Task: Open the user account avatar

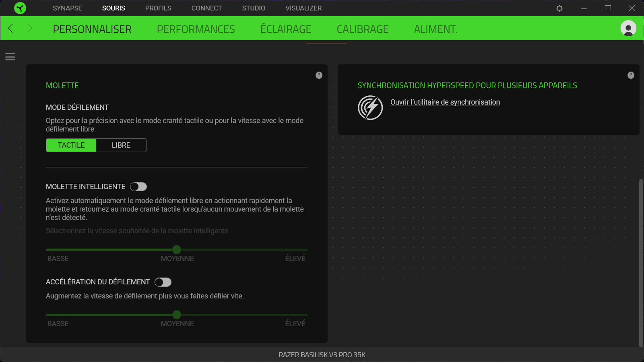Action: (x=628, y=28)
